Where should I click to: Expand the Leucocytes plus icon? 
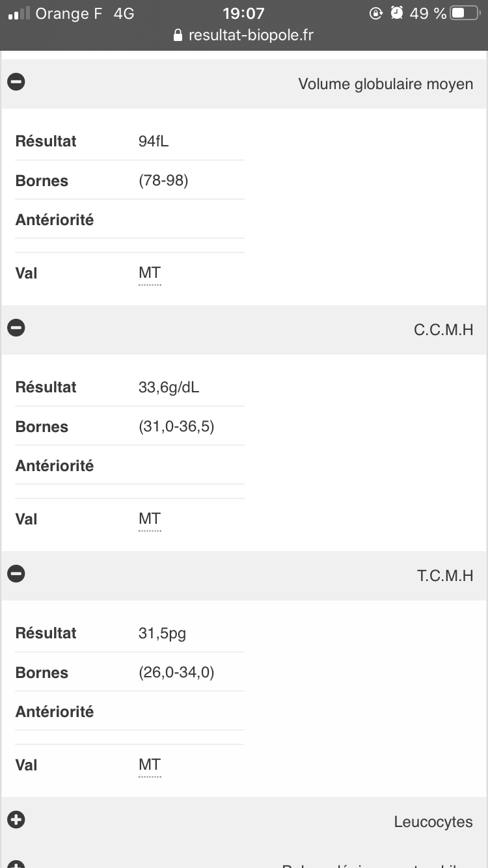click(16, 820)
